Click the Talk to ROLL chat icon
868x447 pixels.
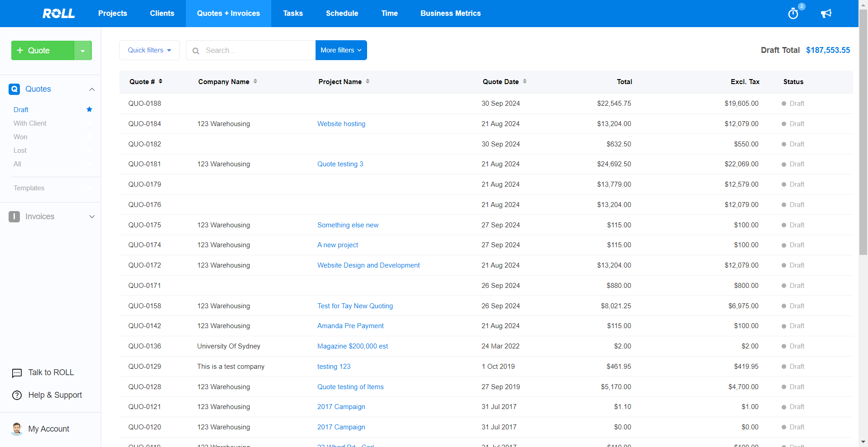pos(17,373)
